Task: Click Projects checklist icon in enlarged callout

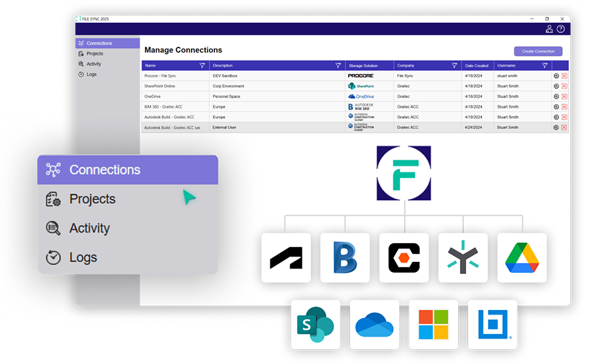Action: pyautogui.click(x=53, y=199)
